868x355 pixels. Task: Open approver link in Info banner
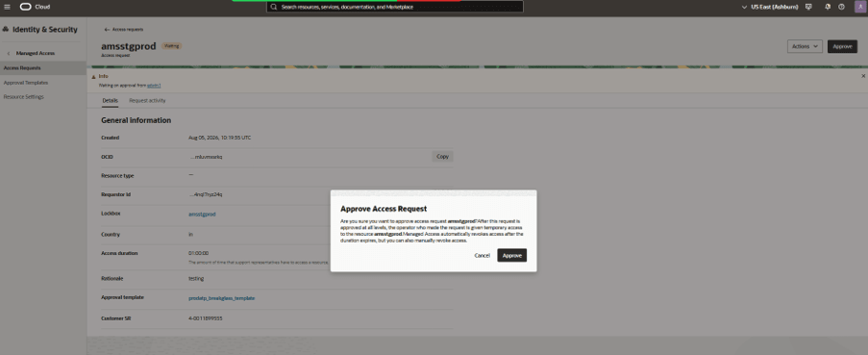click(x=154, y=86)
